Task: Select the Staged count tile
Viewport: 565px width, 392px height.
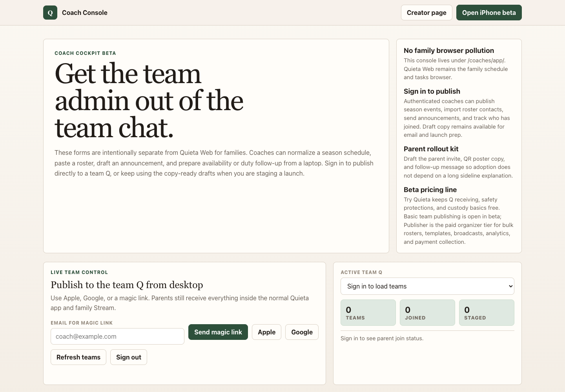Action: [487, 312]
